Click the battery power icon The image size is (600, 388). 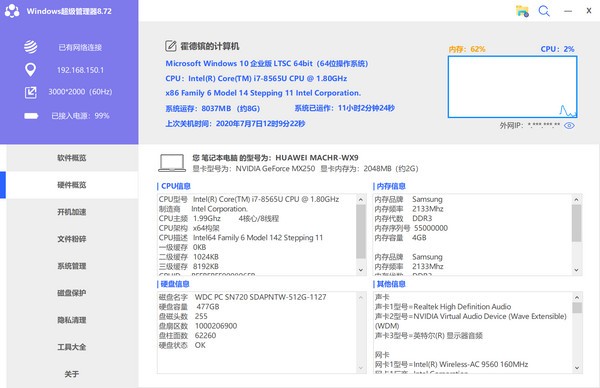(x=31, y=116)
